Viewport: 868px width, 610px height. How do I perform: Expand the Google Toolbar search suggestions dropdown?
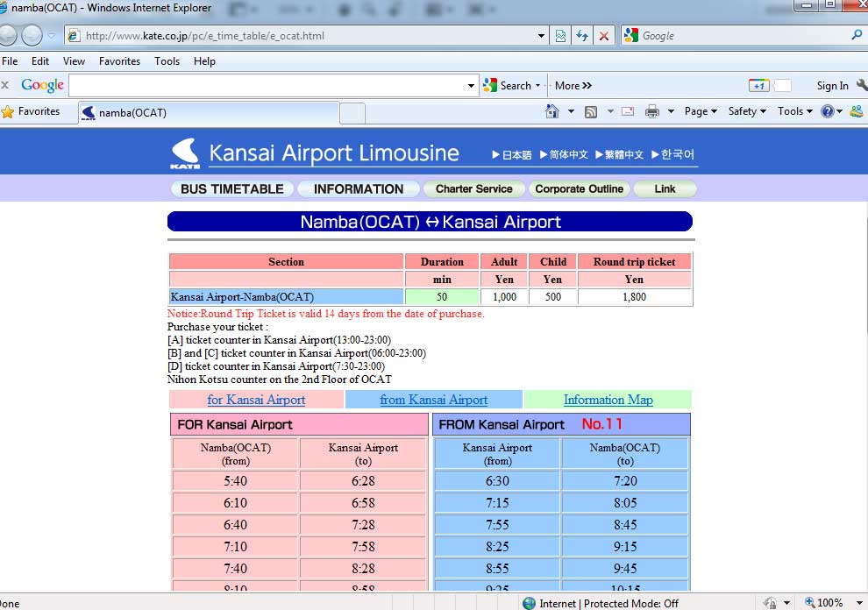471,86
